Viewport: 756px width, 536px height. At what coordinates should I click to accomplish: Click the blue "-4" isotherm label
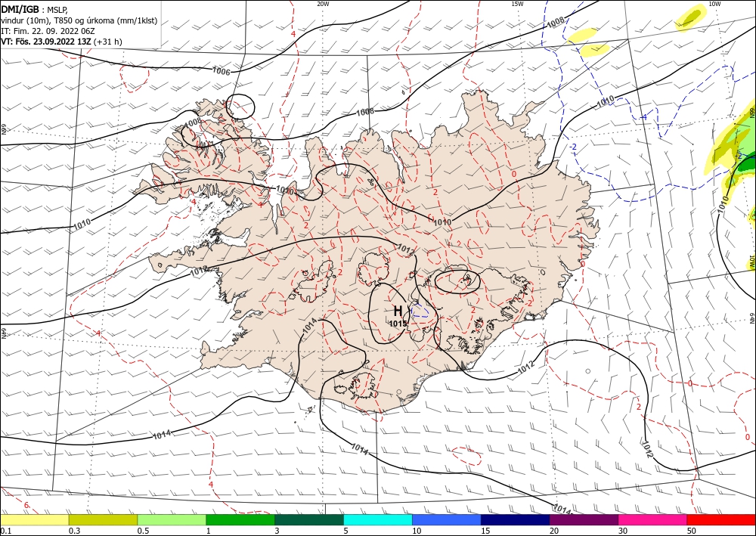tap(643, 117)
